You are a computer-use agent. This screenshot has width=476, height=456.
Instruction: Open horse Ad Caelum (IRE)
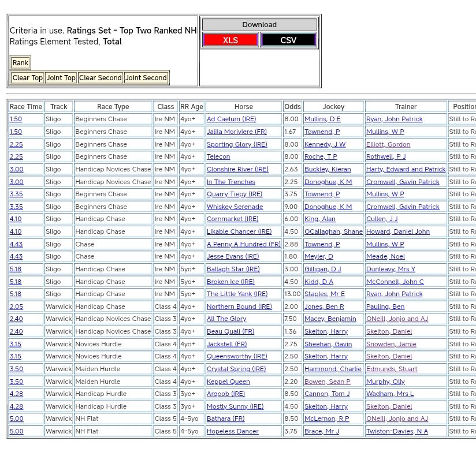[231, 119]
